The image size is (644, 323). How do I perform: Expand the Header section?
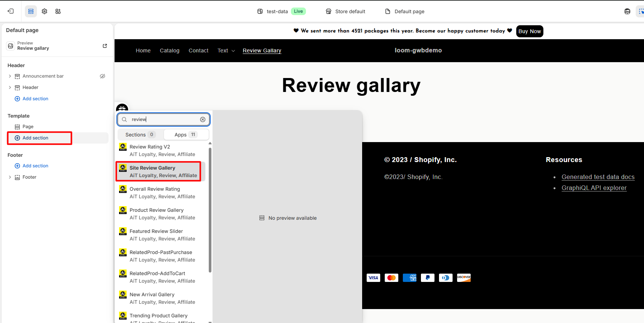(x=10, y=87)
